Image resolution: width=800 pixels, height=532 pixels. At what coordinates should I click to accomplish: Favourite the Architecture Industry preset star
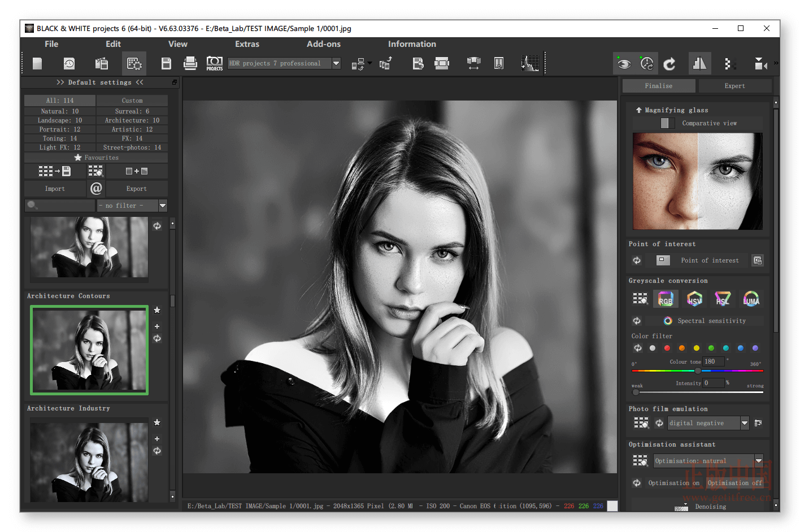click(x=157, y=422)
